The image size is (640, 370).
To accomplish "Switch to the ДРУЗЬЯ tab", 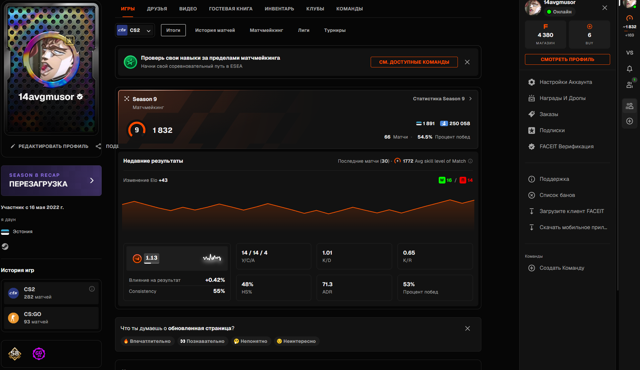I will [x=157, y=9].
